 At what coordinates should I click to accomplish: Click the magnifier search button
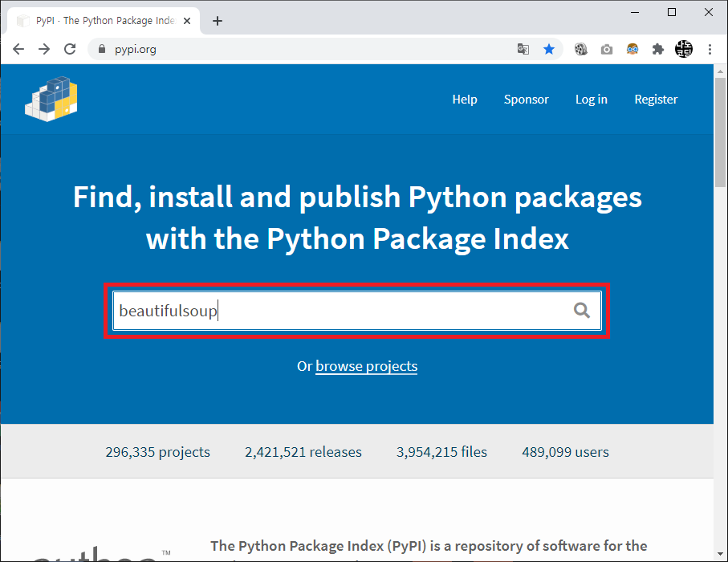pos(581,310)
